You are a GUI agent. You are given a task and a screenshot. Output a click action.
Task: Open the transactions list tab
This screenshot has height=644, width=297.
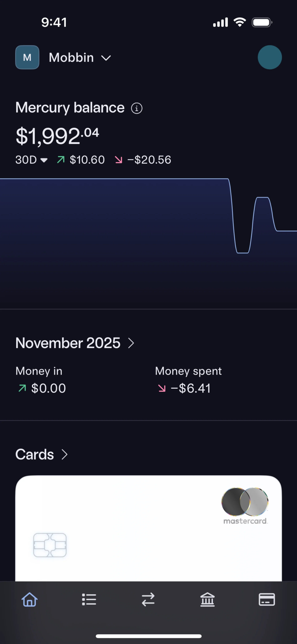(89, 599)
